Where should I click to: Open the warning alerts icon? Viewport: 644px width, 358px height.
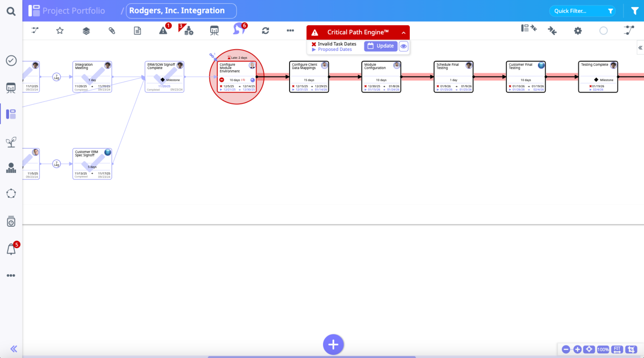163,31
